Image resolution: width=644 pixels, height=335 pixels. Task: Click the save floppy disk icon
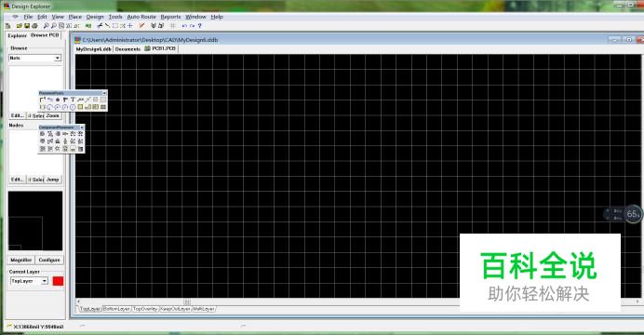(x=27, y=26)
